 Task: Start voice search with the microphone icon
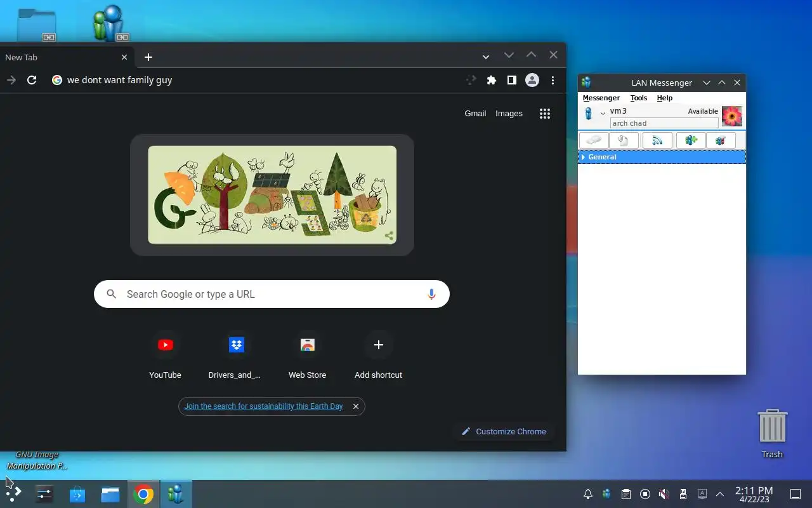(431, 294)
